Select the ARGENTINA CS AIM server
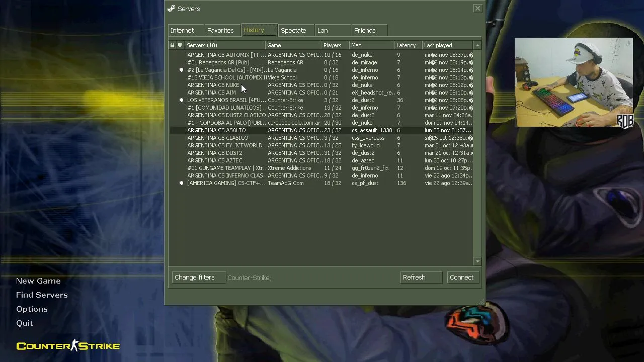644x362 pixels. (x=321, y=93)
